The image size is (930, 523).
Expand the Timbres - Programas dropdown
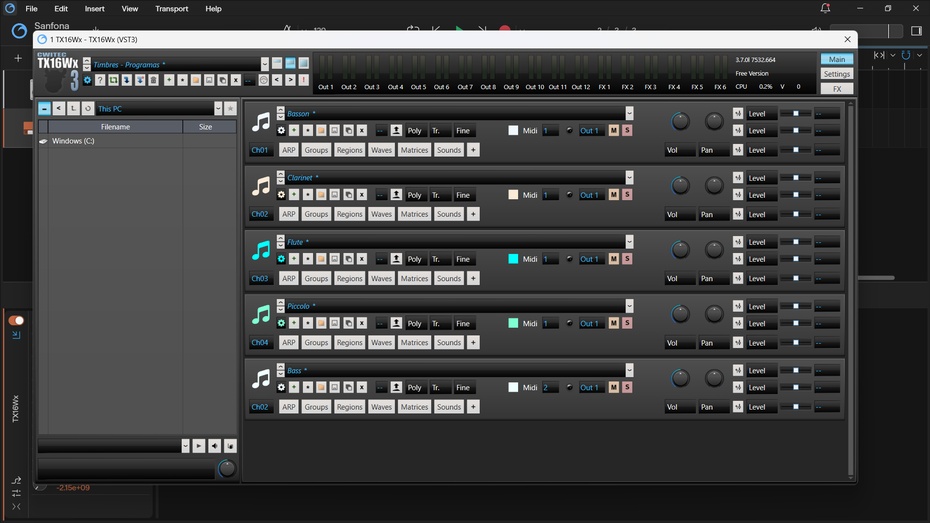point(265,64)
